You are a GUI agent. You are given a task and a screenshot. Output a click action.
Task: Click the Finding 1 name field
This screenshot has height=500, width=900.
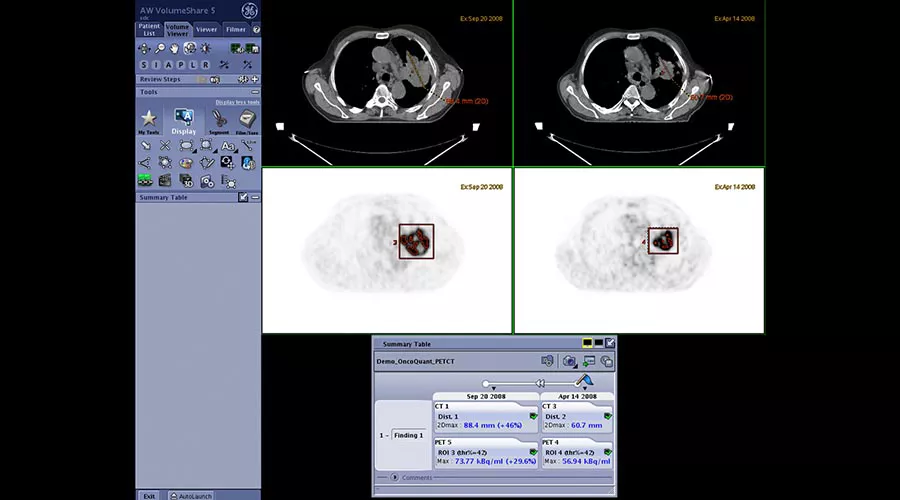[409, 436]
